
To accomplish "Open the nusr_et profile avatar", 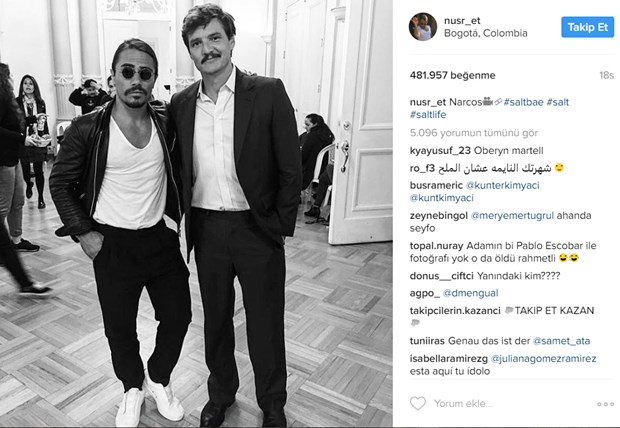I will pos(423,27).
